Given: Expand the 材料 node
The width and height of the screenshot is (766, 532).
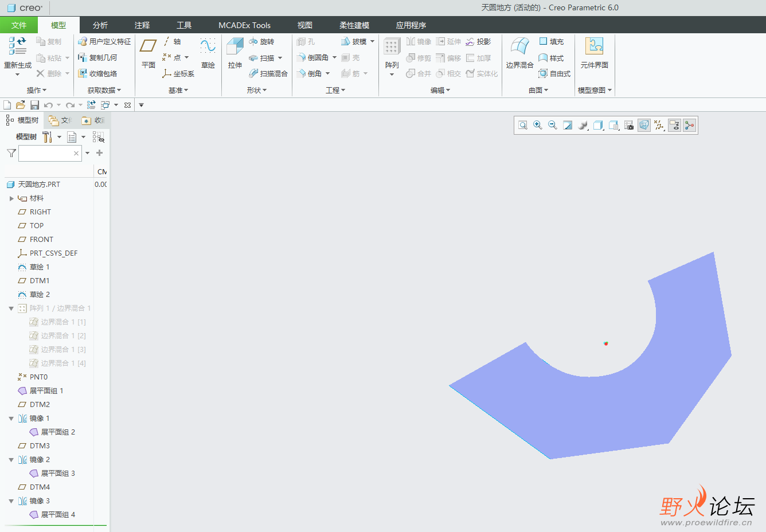Looking at the screenshot, I should pyautogui.click(x=11, y=198).
